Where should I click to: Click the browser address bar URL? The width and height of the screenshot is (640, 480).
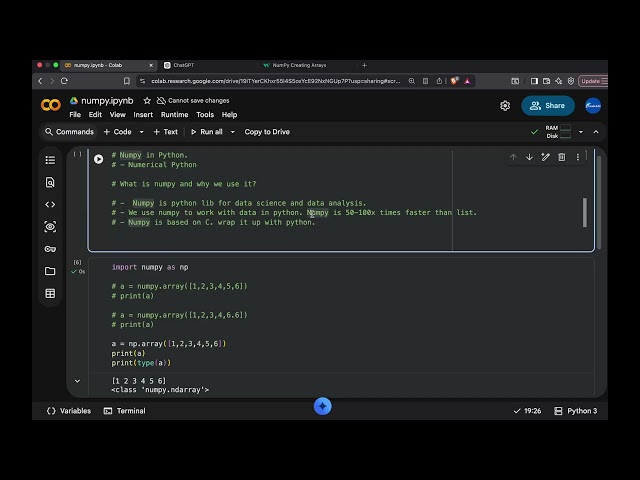tap(276, 81)
